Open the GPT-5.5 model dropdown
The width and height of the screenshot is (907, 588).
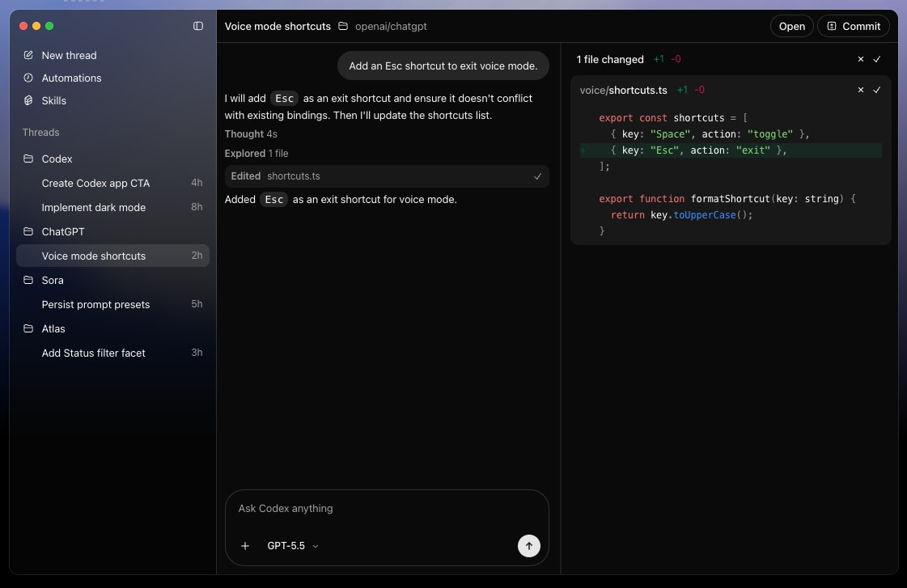pyautogui.click(x=293, y=546)
